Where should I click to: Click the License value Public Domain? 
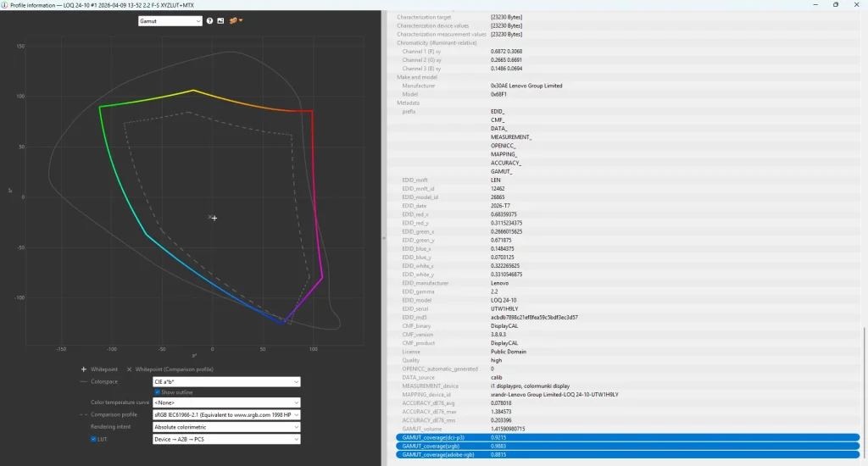(x=509, y=352)
